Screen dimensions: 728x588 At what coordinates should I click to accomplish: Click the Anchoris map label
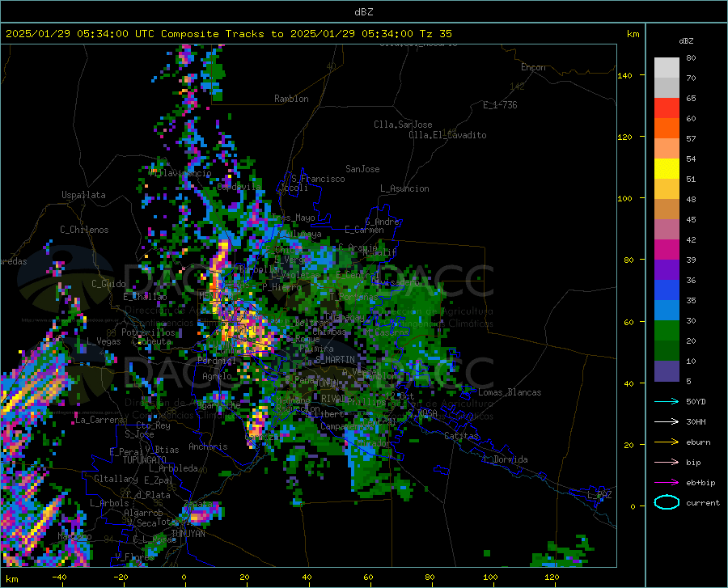208,446
